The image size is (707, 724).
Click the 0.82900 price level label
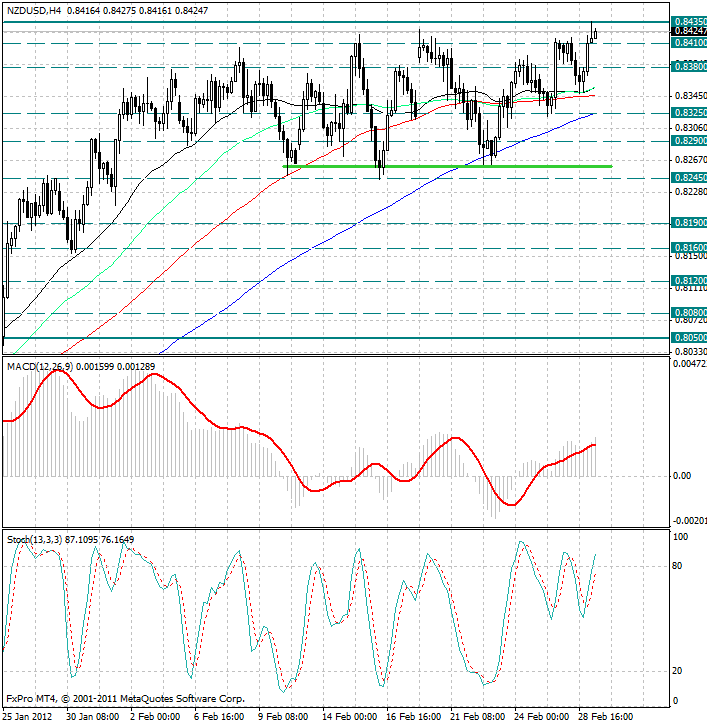click(689, 141)
